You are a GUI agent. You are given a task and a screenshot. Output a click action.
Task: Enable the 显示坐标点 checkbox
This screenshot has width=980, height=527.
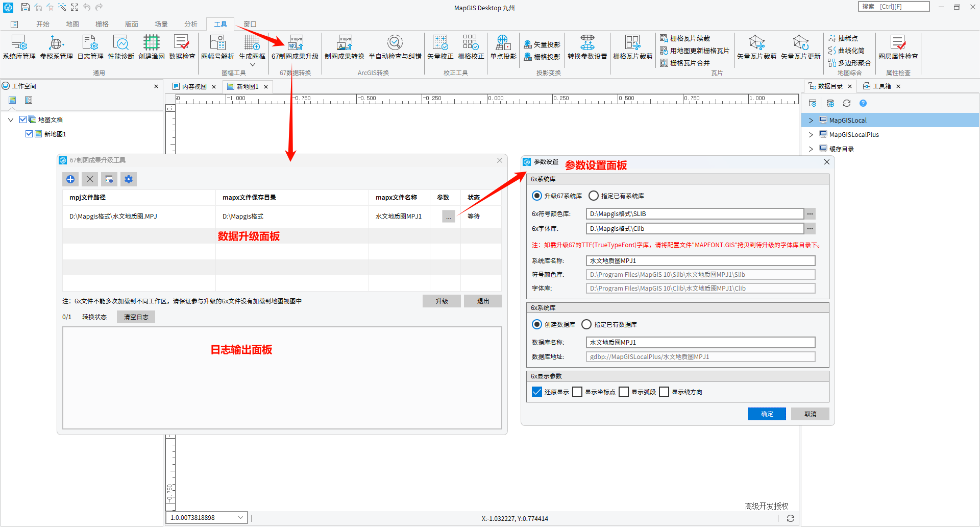coord(578,392)
